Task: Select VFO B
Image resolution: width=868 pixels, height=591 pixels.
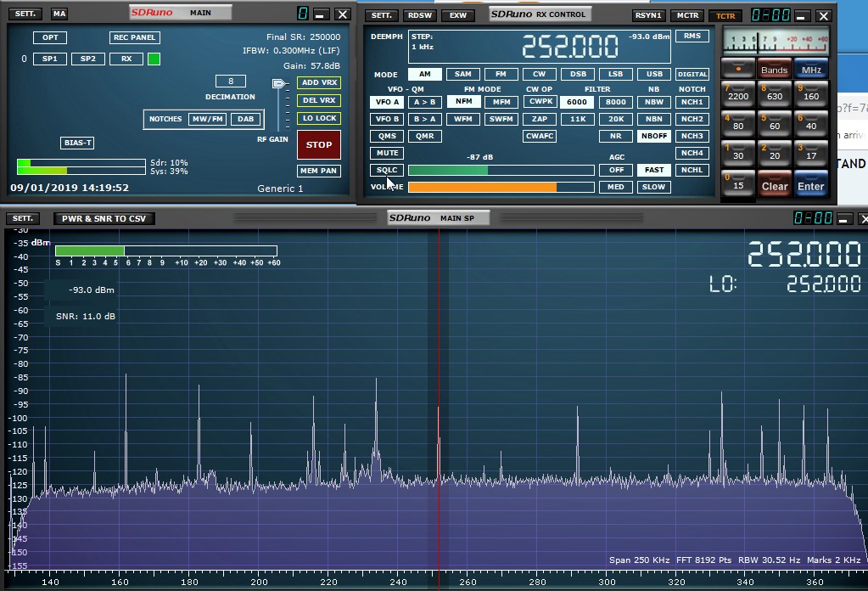Action: pos(387,119)
